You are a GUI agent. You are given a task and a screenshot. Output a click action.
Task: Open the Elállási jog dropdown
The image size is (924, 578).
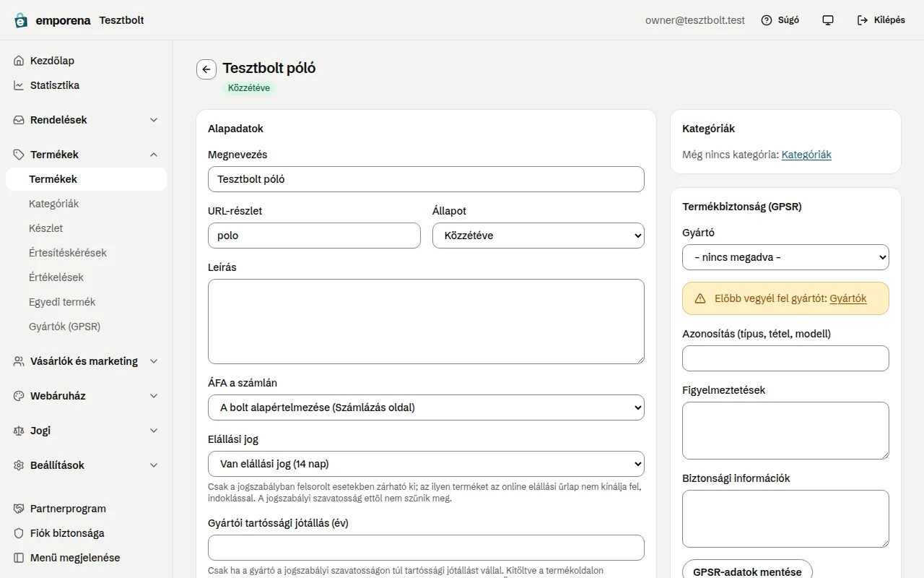pos(426,464)
